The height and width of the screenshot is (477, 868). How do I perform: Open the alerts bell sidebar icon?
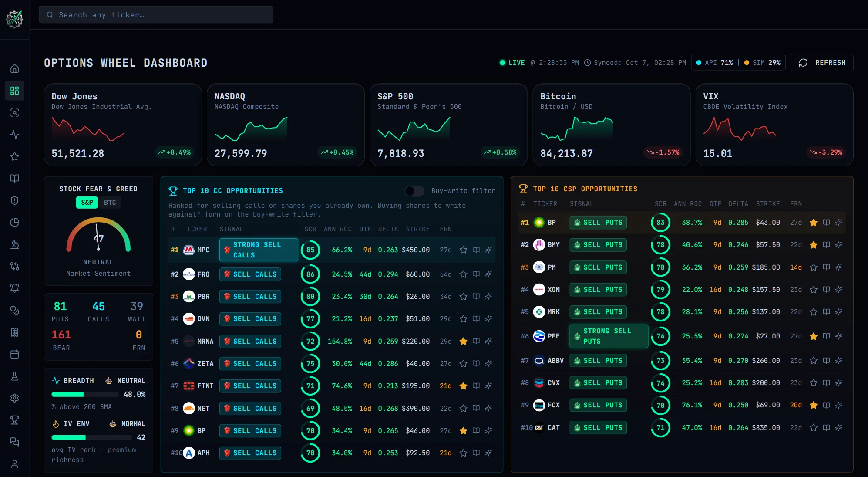[x=14, y=288]
